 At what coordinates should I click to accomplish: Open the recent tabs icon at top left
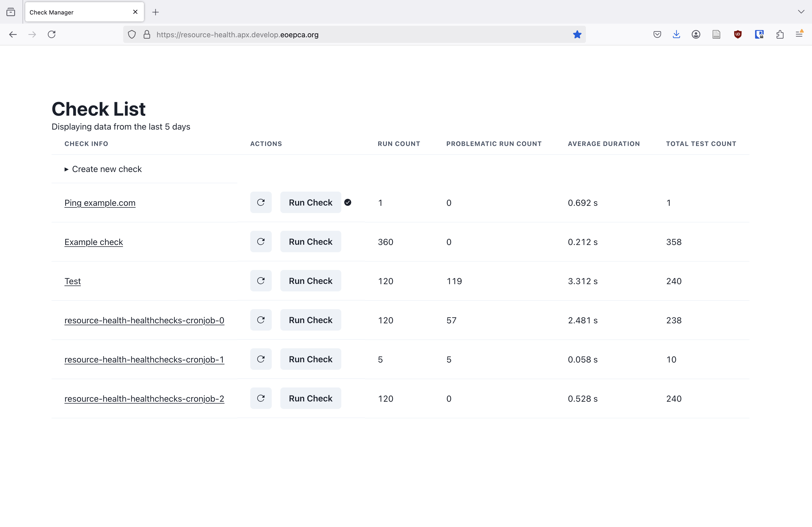[11, 12]
